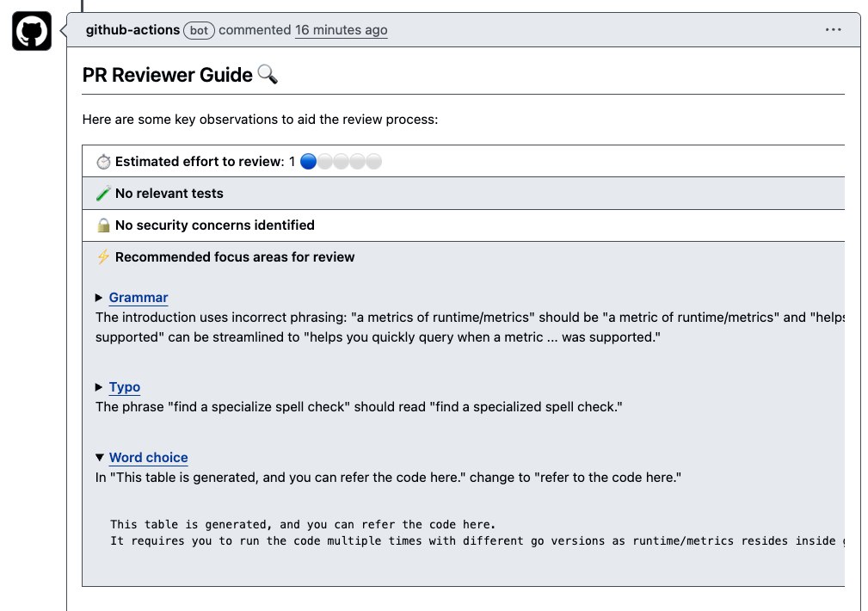Click the last empty circle on effort rating
This screenshot has width=868, height=611.
[373, 161]
